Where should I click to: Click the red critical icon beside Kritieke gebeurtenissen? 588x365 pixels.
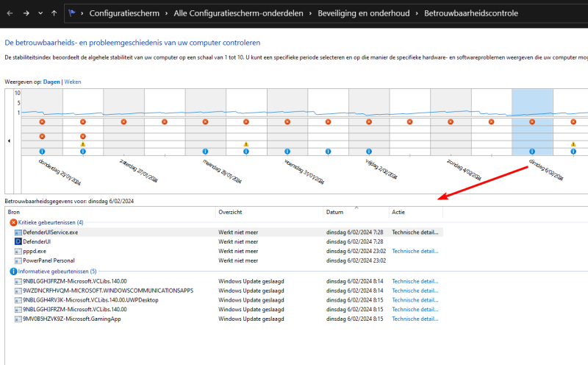13,222
